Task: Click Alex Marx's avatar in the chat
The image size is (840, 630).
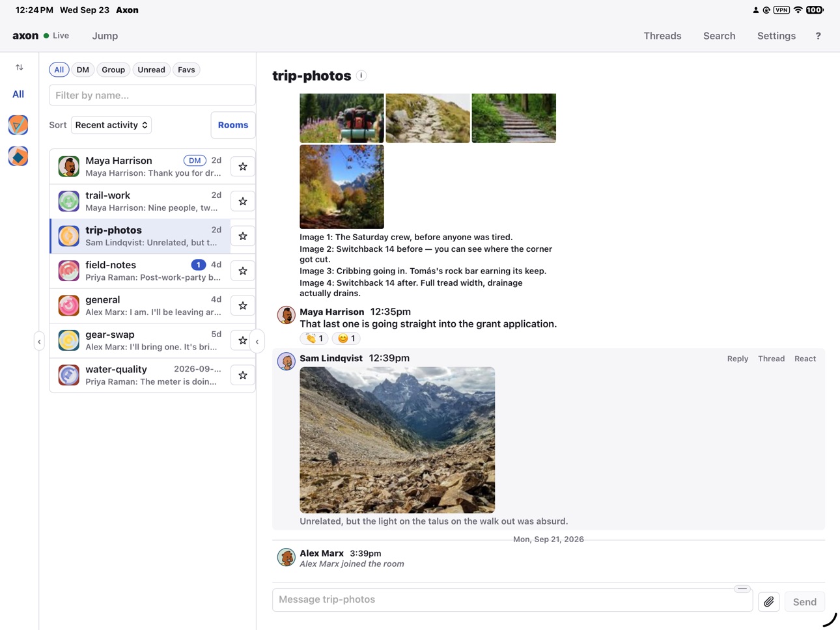Action: click(x=286, y=557)
